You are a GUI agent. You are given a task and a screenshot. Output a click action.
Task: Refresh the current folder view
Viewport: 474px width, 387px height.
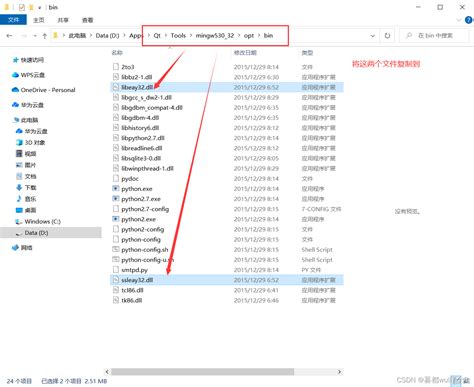(x=387, y=36)
